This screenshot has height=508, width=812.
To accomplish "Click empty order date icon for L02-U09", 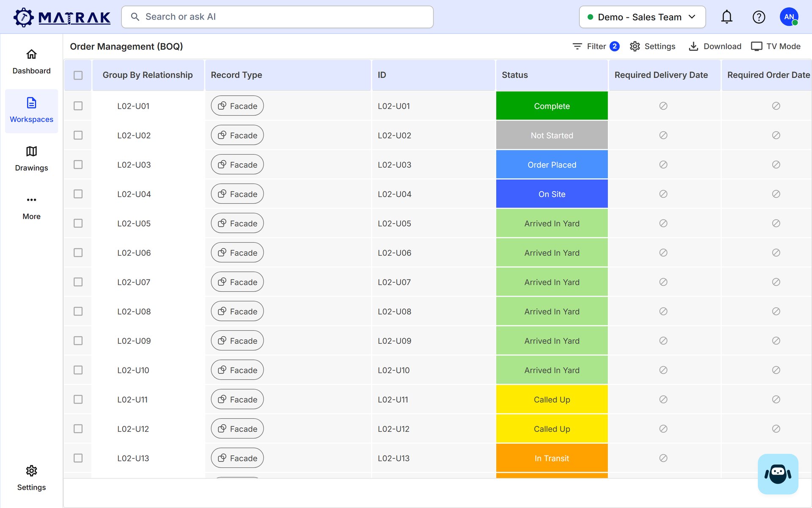I will (x=776, y=340).
